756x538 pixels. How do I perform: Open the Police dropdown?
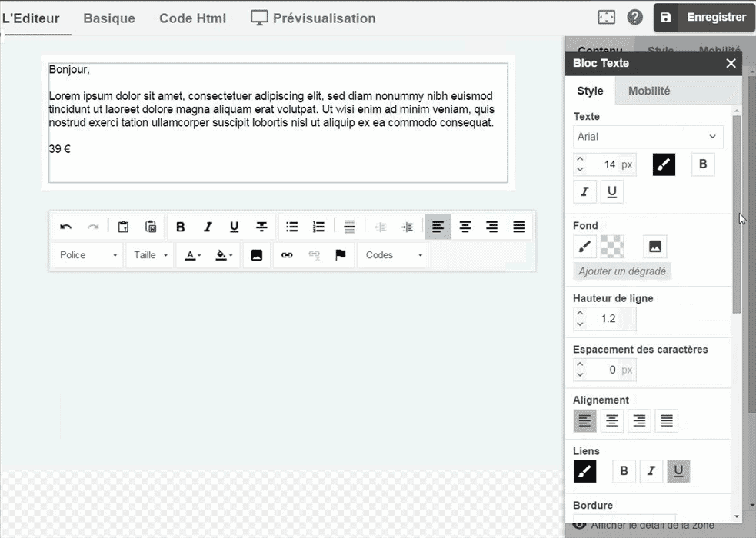87,254
